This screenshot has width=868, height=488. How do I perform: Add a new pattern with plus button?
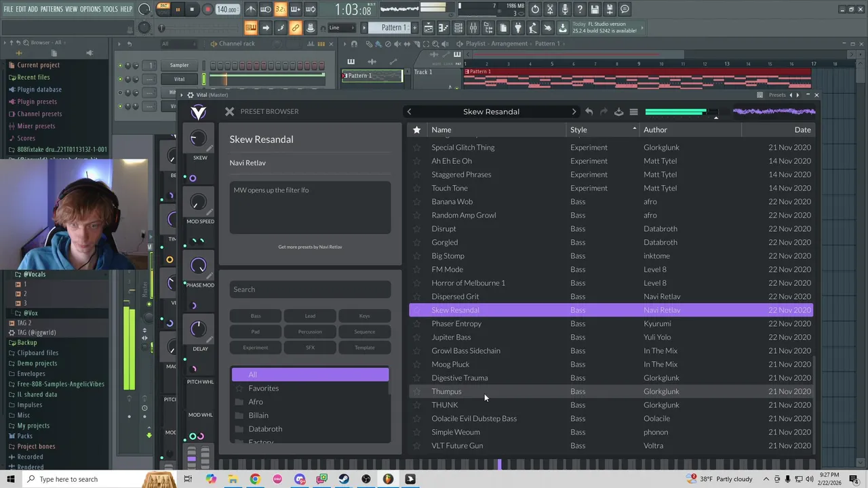click(x=414, y=28)
